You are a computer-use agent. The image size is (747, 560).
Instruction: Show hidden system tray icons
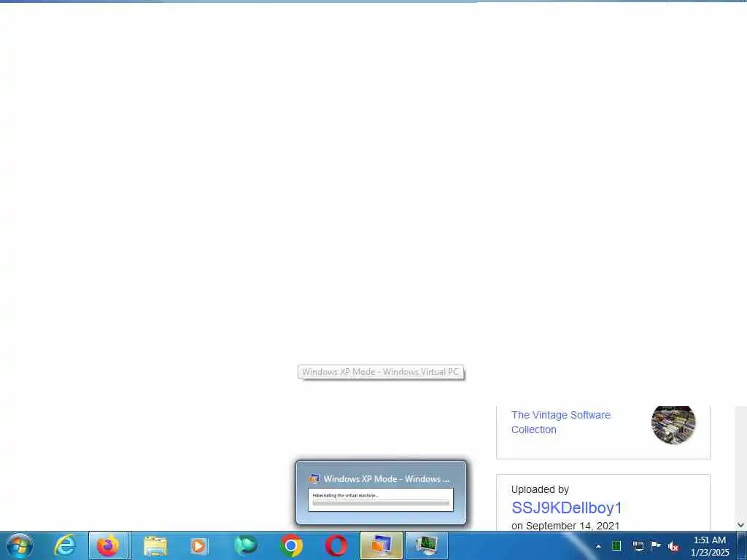[x=598, y=546]
